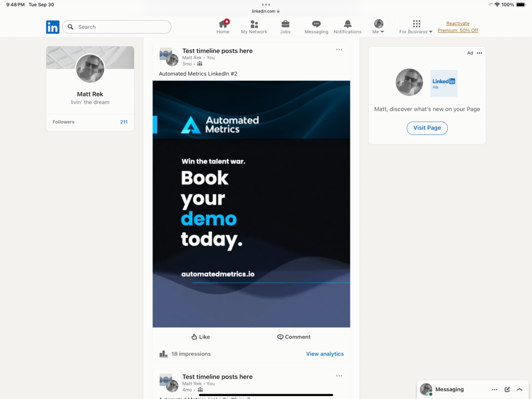Open Jobs in the nav bar
The height and width of the screenshot is (399, 532).
click(285, 27)
